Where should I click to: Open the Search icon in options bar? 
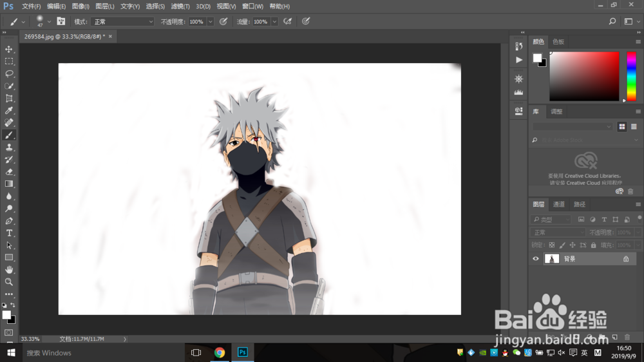pyautogui.click(x=612, y=21)
